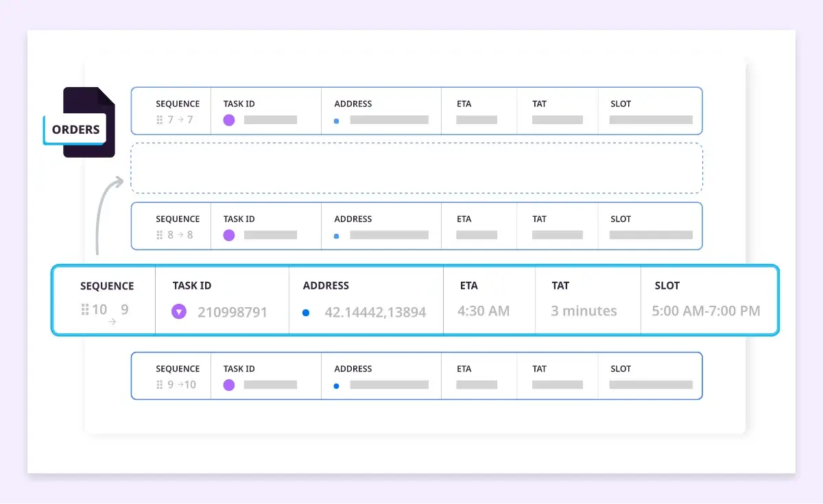The width and height of the screenshot is (823, 504).
Task: Click the drag handle on the highlighted sequence 10 row
Action: coord(84,309)
